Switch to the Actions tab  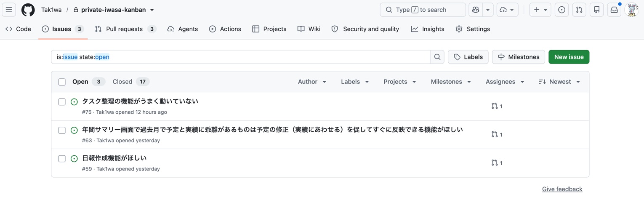tap(225, 29)
